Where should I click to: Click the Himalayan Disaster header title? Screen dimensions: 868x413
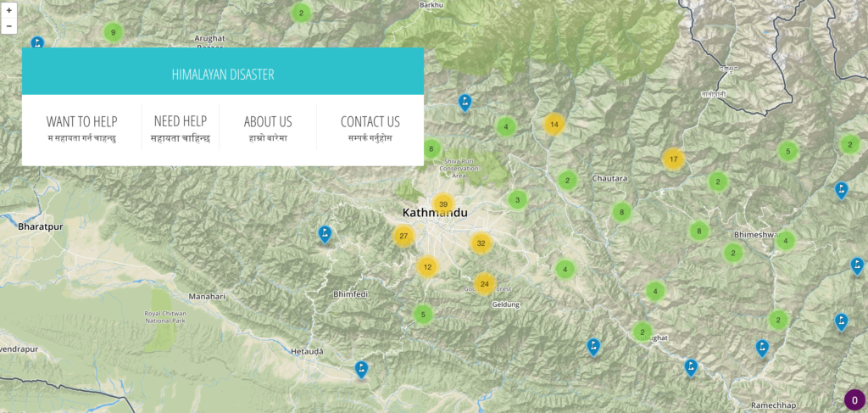click(x=223, y=75)
